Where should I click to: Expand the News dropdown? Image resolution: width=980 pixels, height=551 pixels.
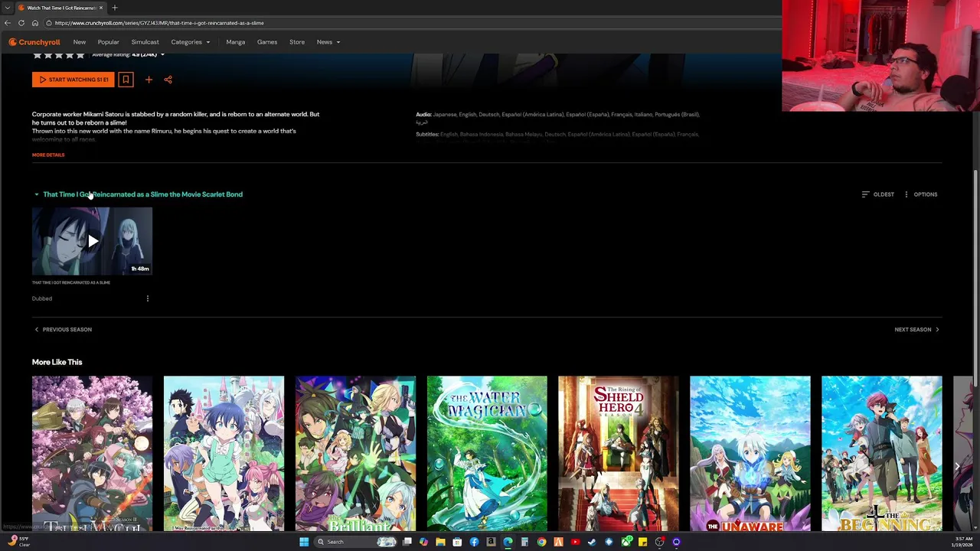point(328,42)
